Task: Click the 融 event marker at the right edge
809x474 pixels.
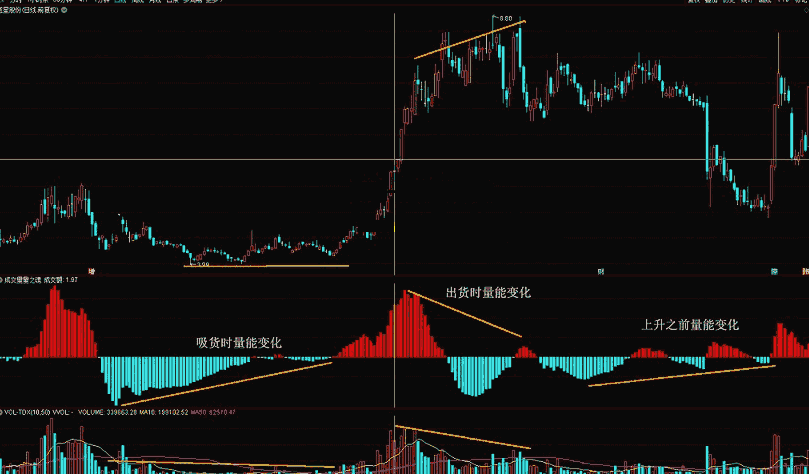Action: click(805, 271)
